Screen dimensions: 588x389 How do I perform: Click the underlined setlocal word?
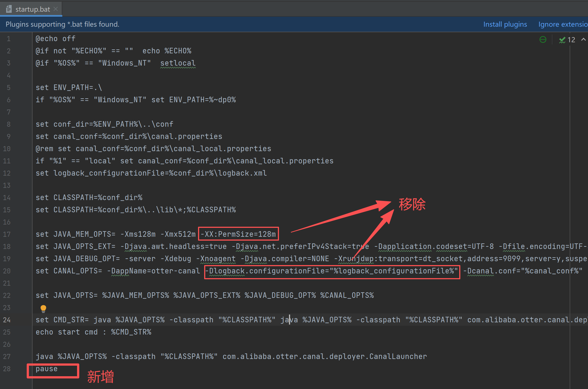pos(178,63)
